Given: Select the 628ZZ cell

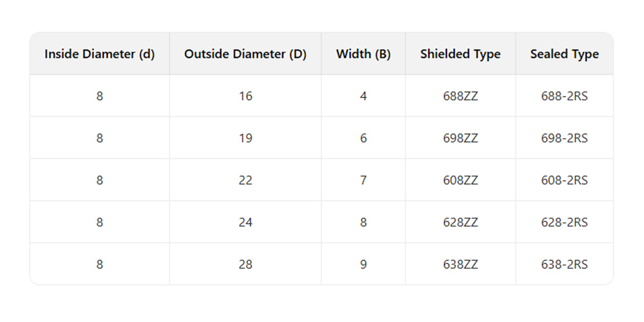Looking at the screenshot, I should click(x=460, y=222).
